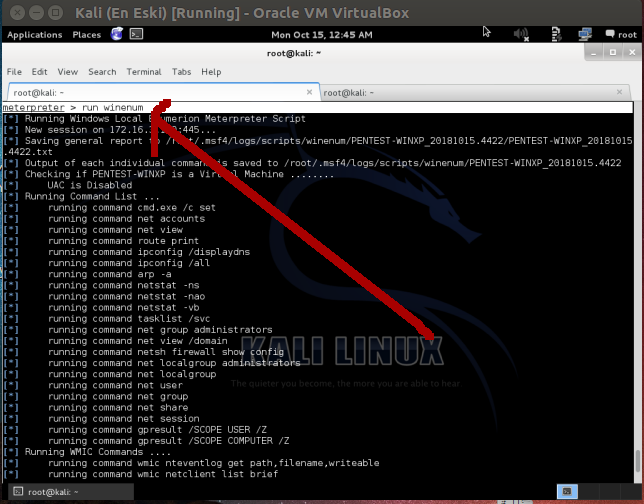Open the root user menu

coord(621,35)
